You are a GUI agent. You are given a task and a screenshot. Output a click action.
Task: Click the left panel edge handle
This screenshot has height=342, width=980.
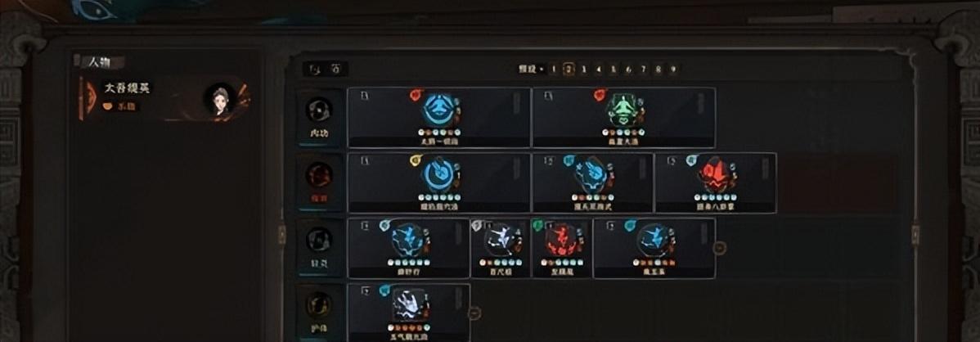coord(282,235)
